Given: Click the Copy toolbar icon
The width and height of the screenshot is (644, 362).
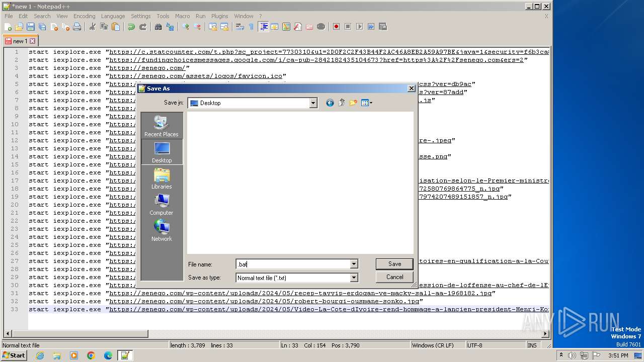Looking at the screenshot, I should pos(104,27).
